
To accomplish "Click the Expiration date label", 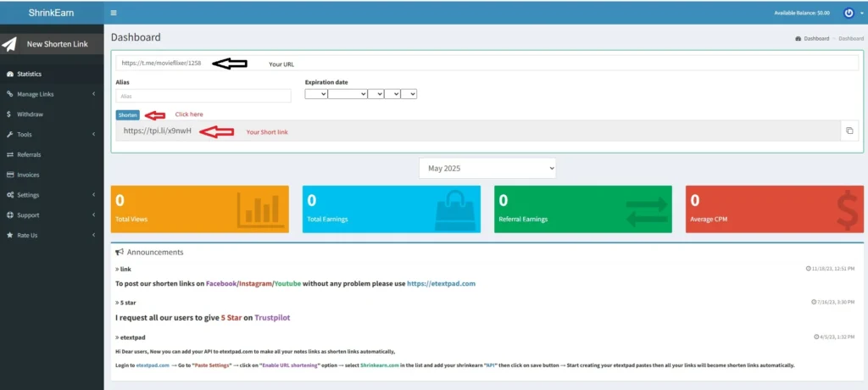I will pos(326,82).
